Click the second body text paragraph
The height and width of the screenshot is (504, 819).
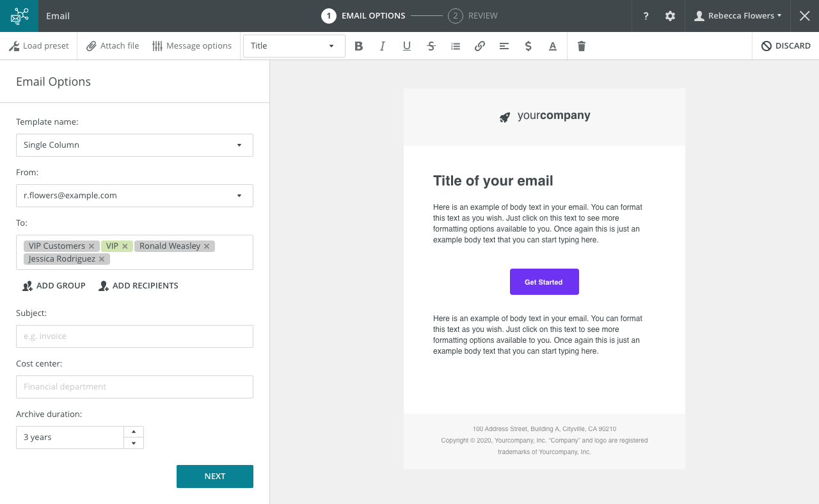[538, 335]
